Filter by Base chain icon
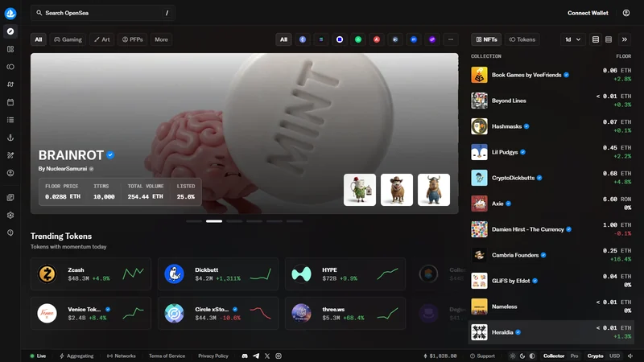Screen dimensions: 644x362 tap(340, 39)
